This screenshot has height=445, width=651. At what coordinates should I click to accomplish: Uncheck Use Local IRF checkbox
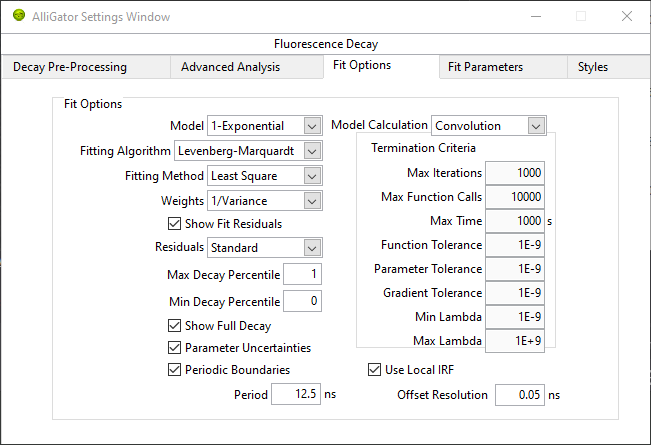pyautogui.click(x=374, y=369)
